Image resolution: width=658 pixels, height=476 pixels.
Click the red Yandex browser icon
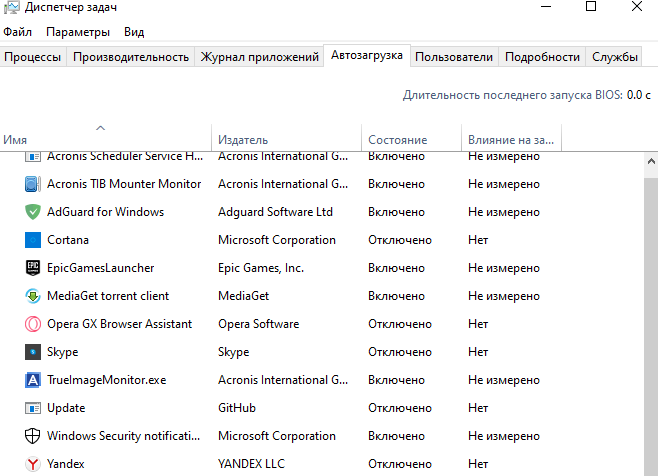tap(33, 464)
